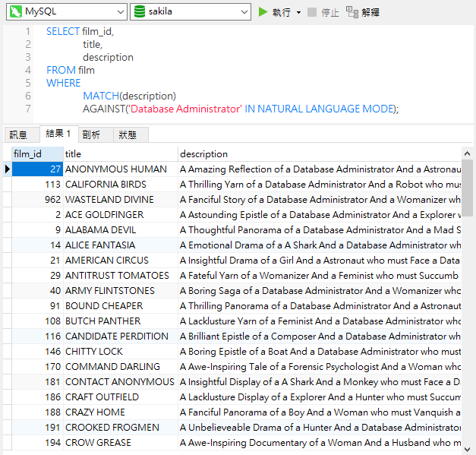The width and height of the screenshot is (476, 455).
Task: Select the film_id 962 cell
Action: [x=50, y=200]
